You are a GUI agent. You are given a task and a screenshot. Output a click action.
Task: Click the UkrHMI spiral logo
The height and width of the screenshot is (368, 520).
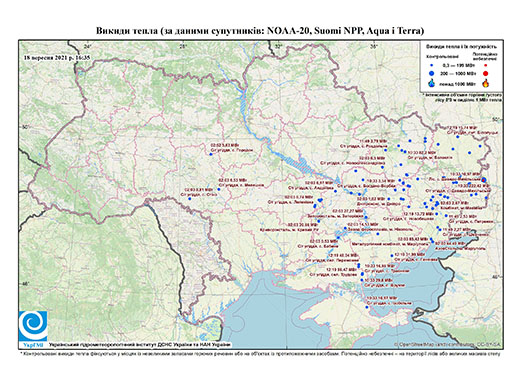(x=33, y=326)
